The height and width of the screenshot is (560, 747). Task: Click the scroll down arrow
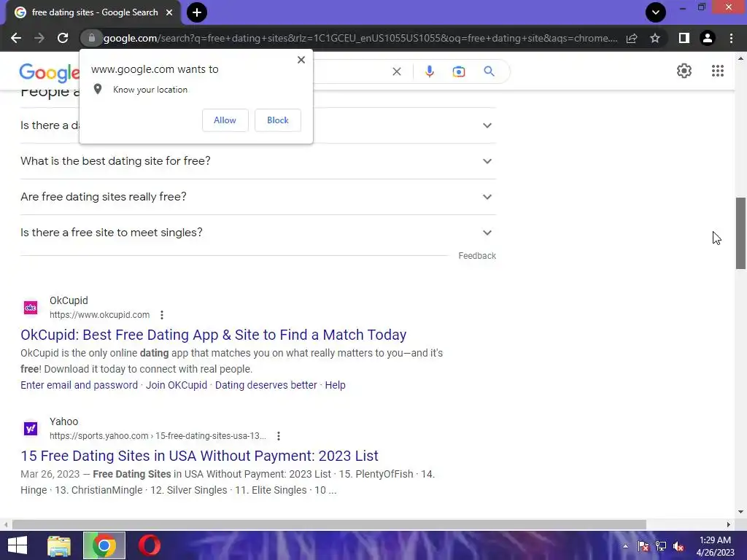pos(741,513)
